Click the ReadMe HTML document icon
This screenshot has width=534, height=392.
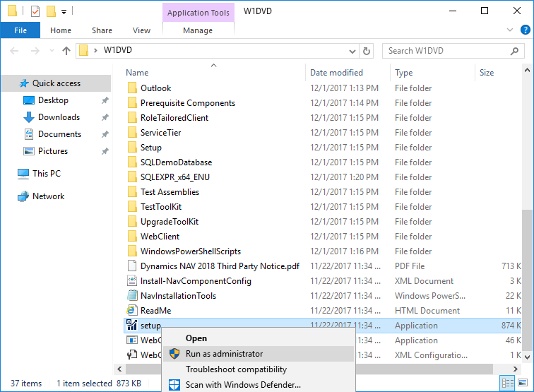[x=132, y=310]
